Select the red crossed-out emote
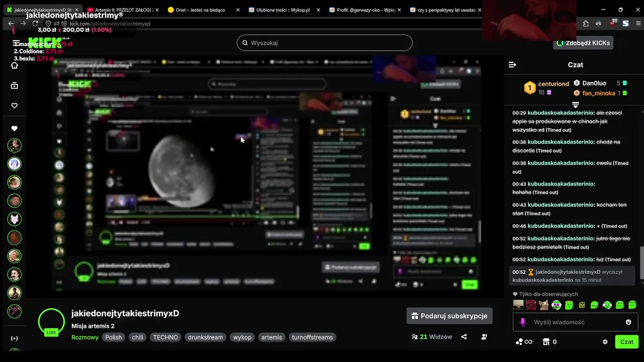This screenshot has width=644, height=362. click(531, 305)
